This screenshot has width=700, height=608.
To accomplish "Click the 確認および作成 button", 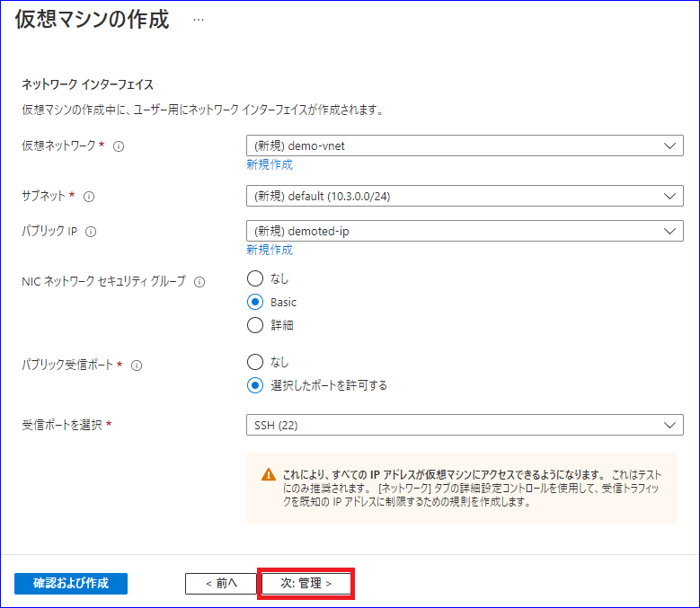I will tap(71, 584).
